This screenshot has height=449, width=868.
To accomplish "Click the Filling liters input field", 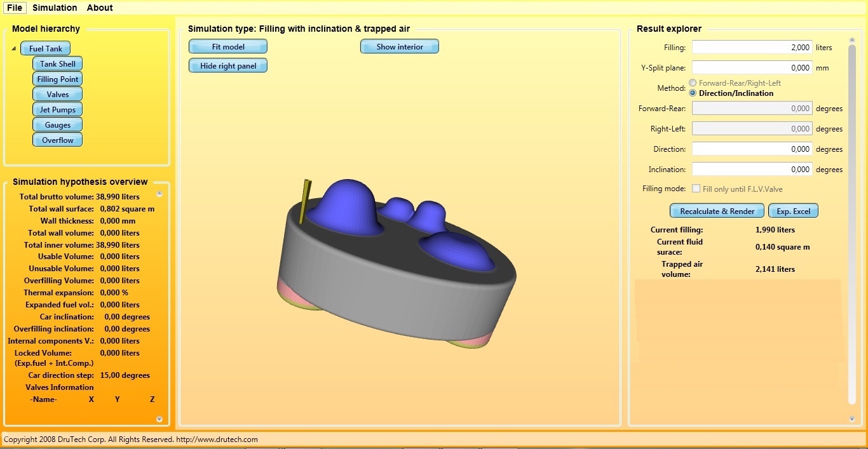I will tap(752, 48).
